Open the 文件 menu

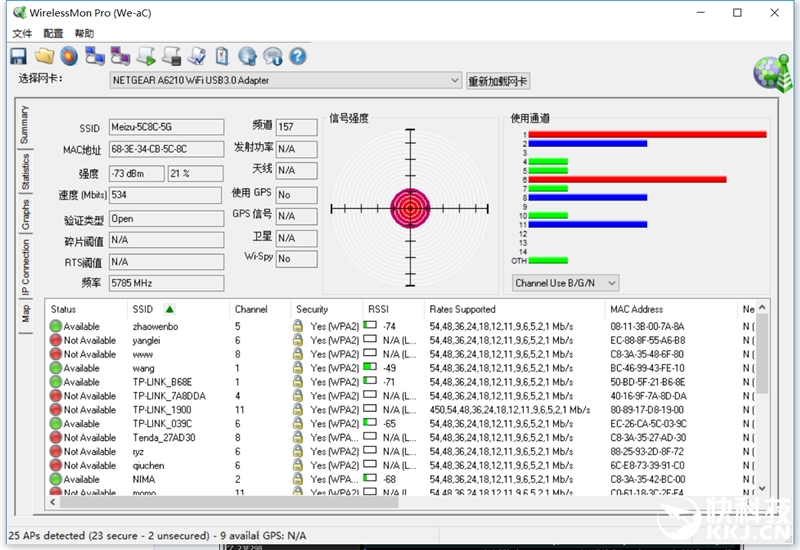click(22, 33)
